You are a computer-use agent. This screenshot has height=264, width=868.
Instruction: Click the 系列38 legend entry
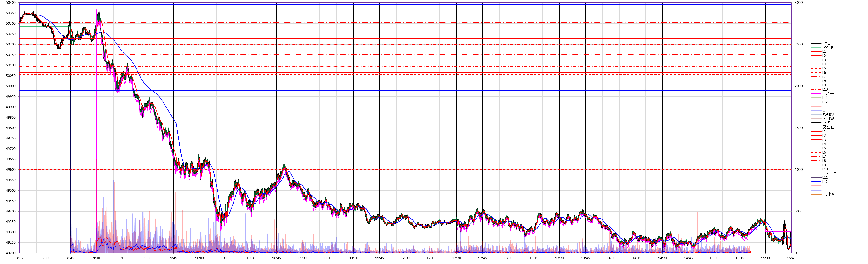828,119
